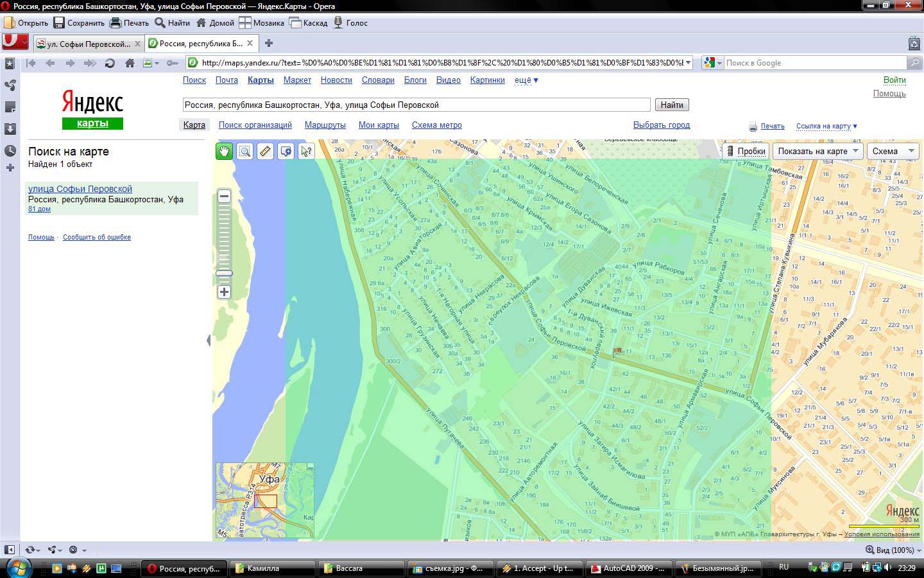Collapse the left search results panel

209,340
